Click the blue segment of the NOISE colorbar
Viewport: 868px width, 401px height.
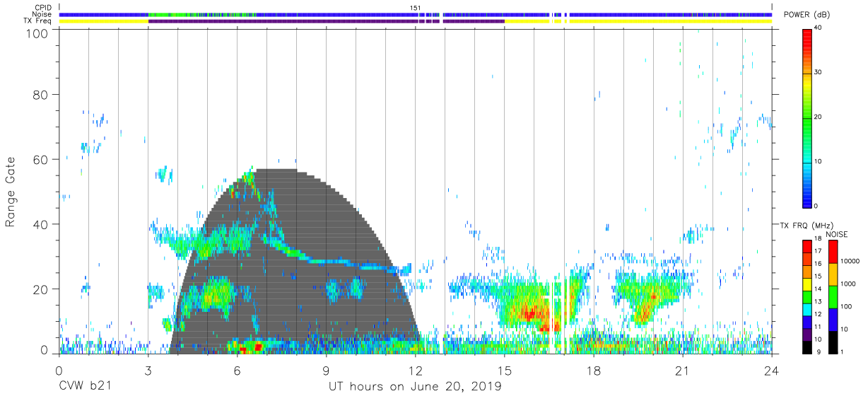[833, 320]
